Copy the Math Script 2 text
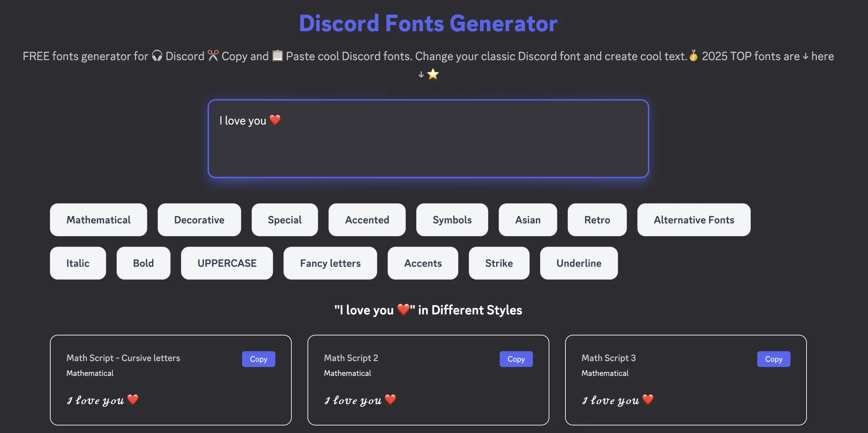This screenshot has width=868, height=433. pos(516,359)
